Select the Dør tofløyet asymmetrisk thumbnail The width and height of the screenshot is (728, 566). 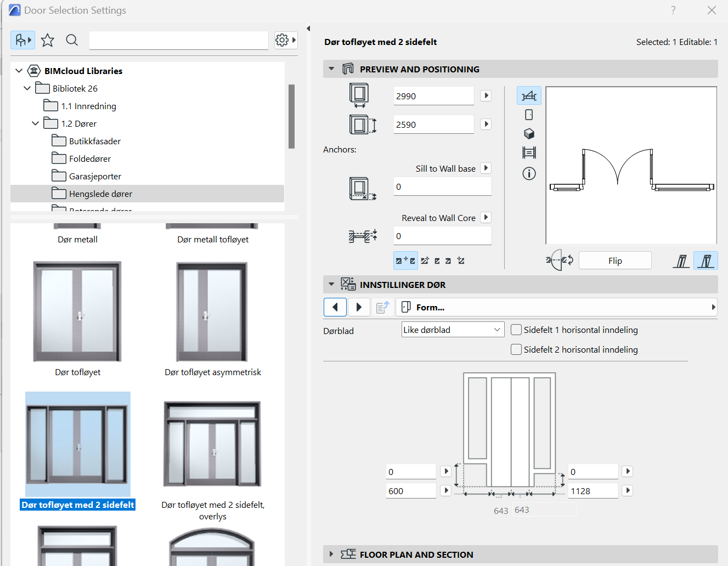[212, 312]
